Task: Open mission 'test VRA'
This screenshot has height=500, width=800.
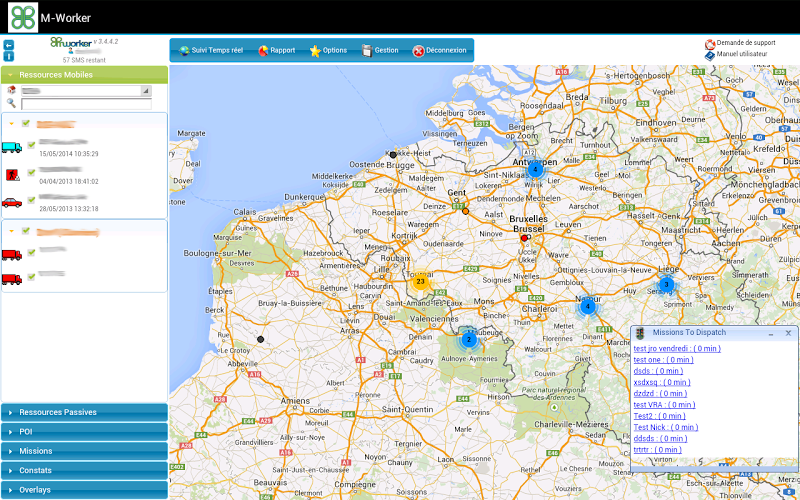Action: tap(664, 405)
